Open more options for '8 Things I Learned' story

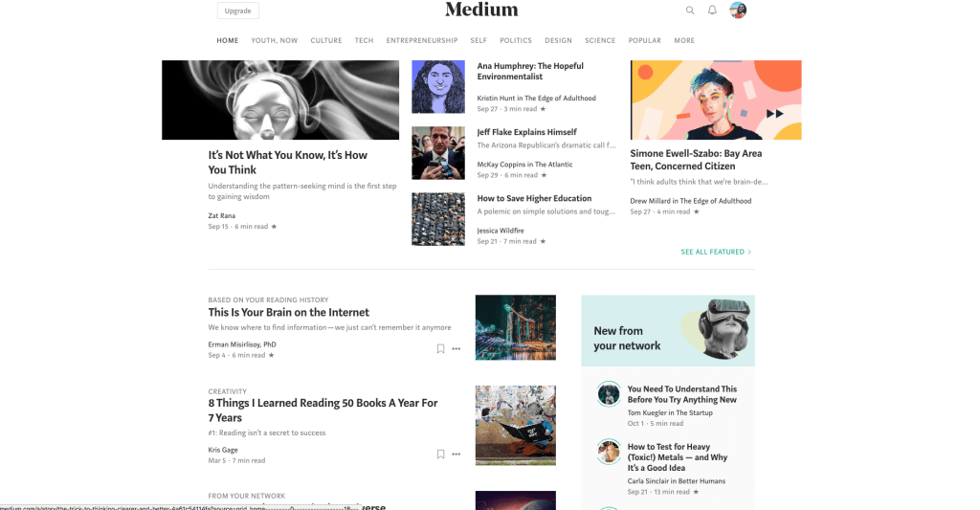pos(457,455)
